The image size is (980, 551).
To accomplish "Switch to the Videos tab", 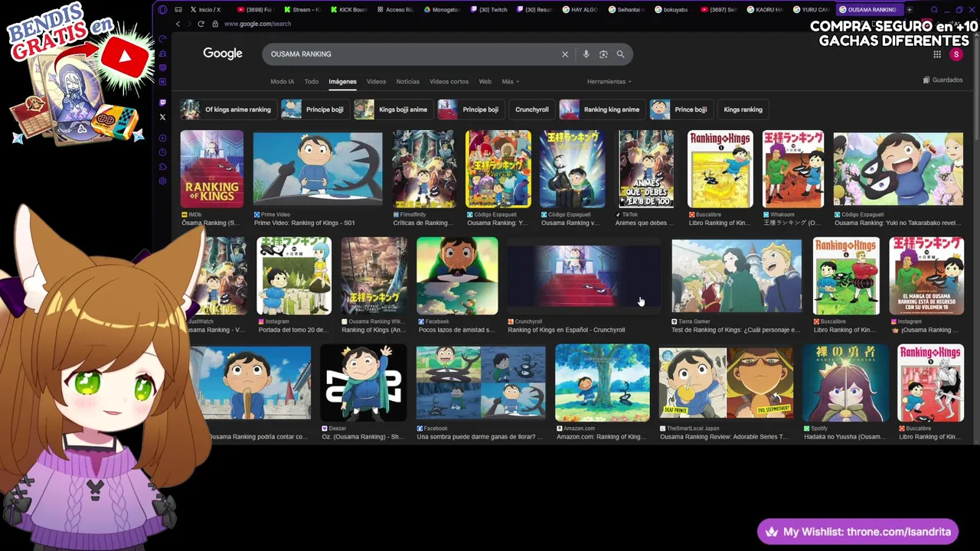I will pos(376,82).
